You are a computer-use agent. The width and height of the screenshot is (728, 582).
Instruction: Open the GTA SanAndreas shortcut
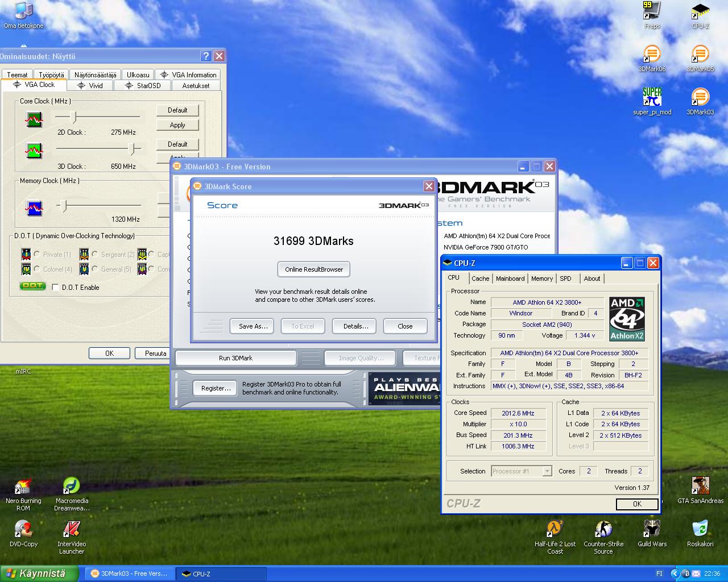[700, 490]
